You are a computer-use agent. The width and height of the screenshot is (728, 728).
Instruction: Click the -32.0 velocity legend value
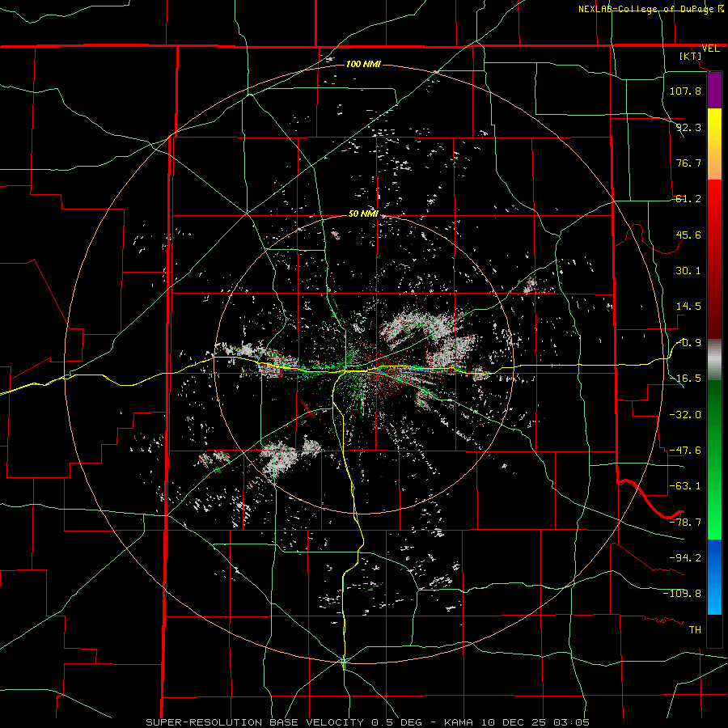(x=685, y=414)
